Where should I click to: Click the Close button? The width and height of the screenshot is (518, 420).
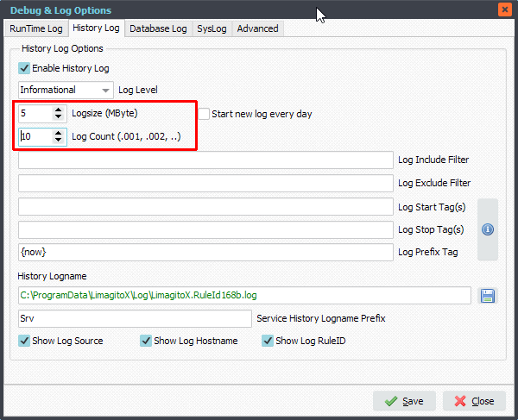474,401
